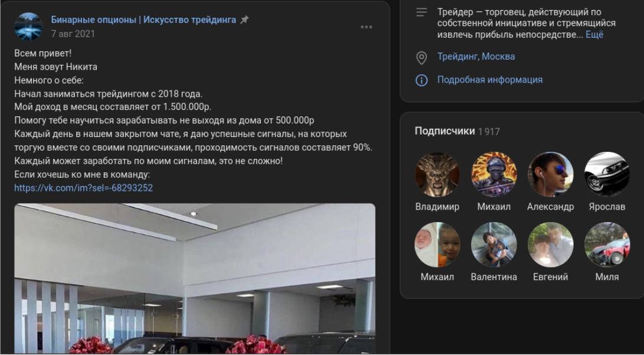Follow the vk.com/im?sel=-68293252 link

click(x=84, y=188)
